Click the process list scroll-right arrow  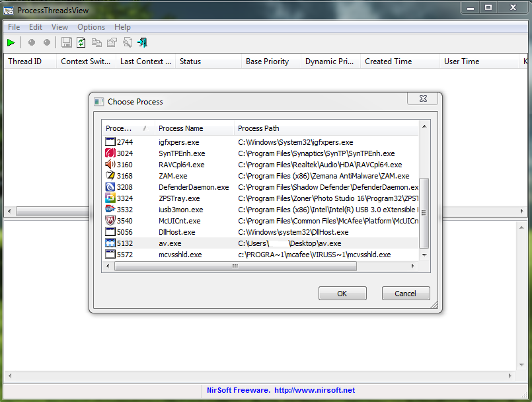[413, 266]
